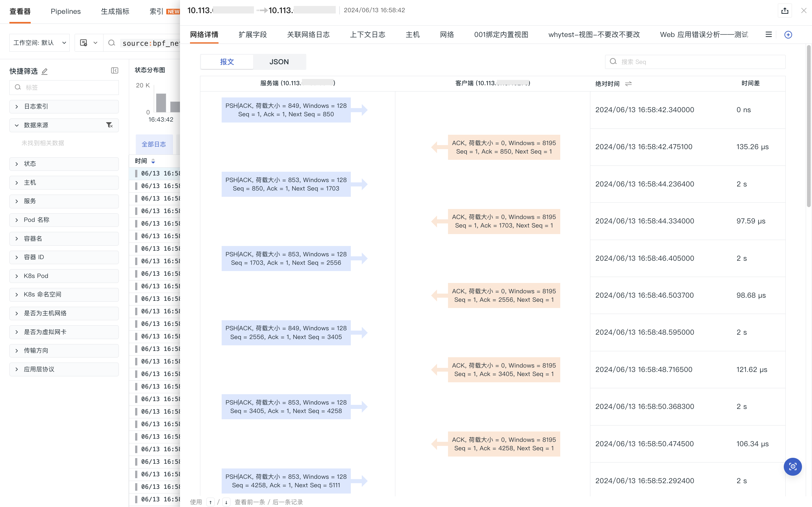Go to the 生成指标 tab
The width and height of the screenshot is (812, 507).
point(115,11)
